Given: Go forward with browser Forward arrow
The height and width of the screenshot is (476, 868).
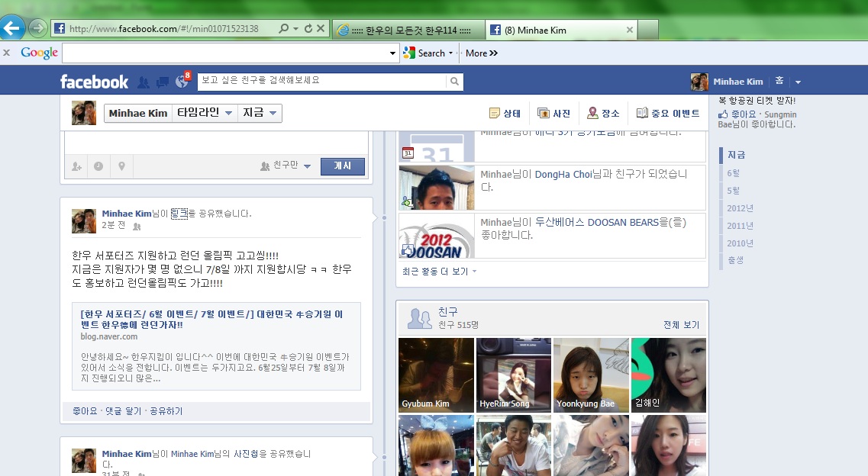Looking at the screenshot, I should click(x=37, y=27).
